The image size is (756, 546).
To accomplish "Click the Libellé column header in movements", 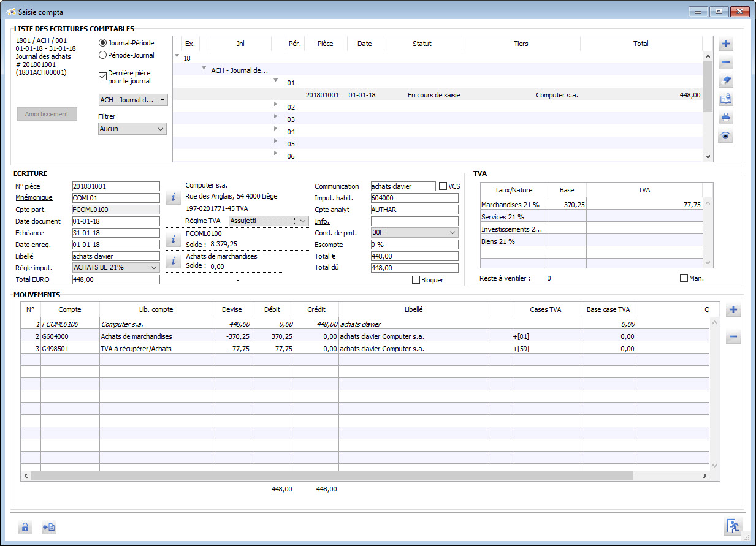I will click(414, 309).
